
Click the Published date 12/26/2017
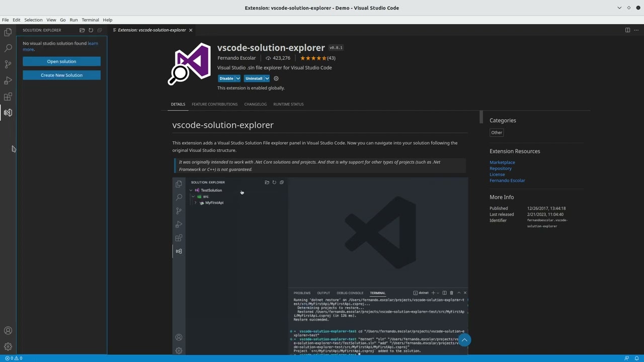tap(546, 208)
